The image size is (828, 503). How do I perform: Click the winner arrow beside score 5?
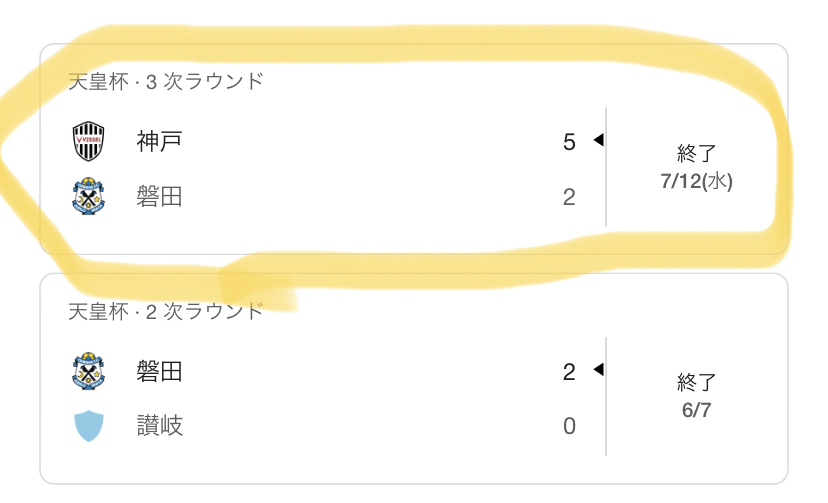click(x=598, y=140)
